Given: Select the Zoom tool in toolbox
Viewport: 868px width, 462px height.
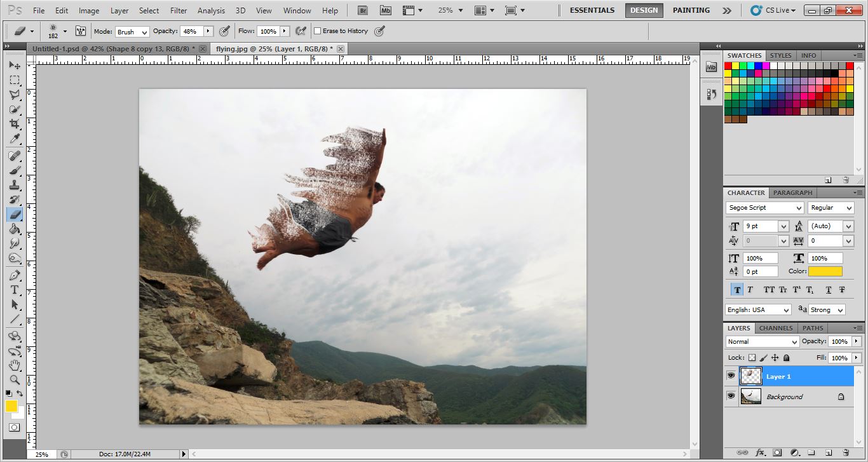Looking at the screenshot, I should pyautogui.click(x=15, y=380).
